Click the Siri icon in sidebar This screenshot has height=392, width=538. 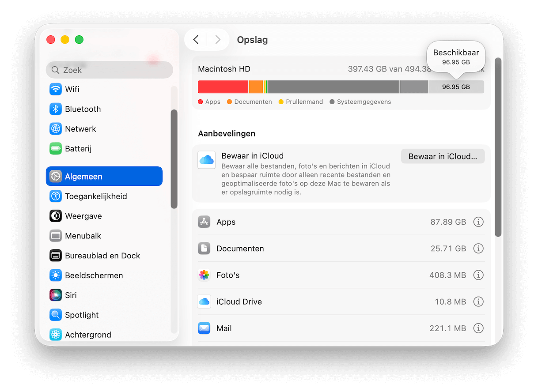pyautogui.click(x=56, y=295)
